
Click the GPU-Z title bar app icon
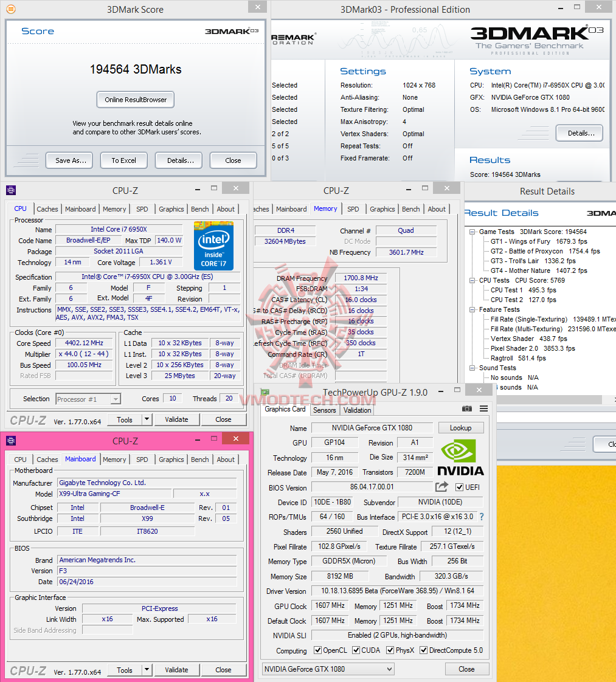pos(265,392)
